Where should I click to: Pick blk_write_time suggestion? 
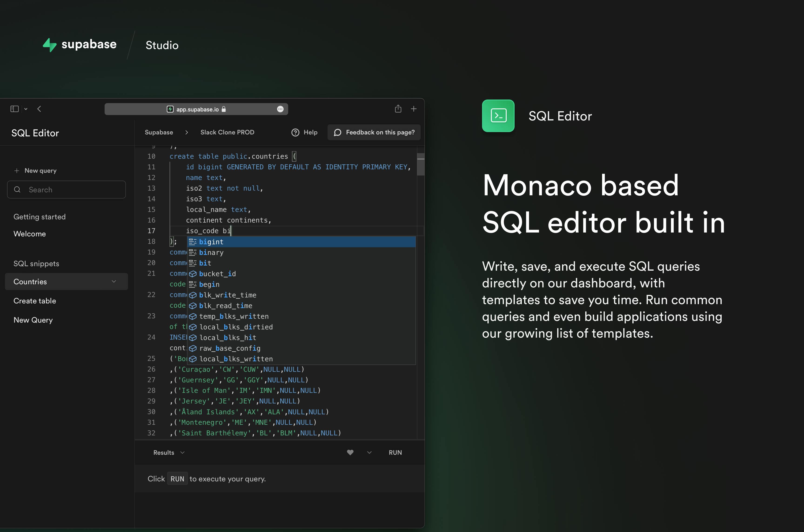pos(302,295)
